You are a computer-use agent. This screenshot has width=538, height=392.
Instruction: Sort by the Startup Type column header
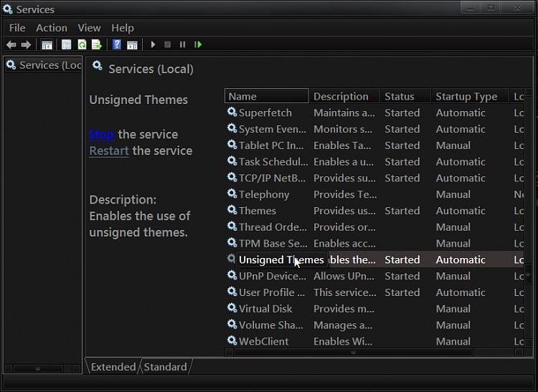[470, 96]
